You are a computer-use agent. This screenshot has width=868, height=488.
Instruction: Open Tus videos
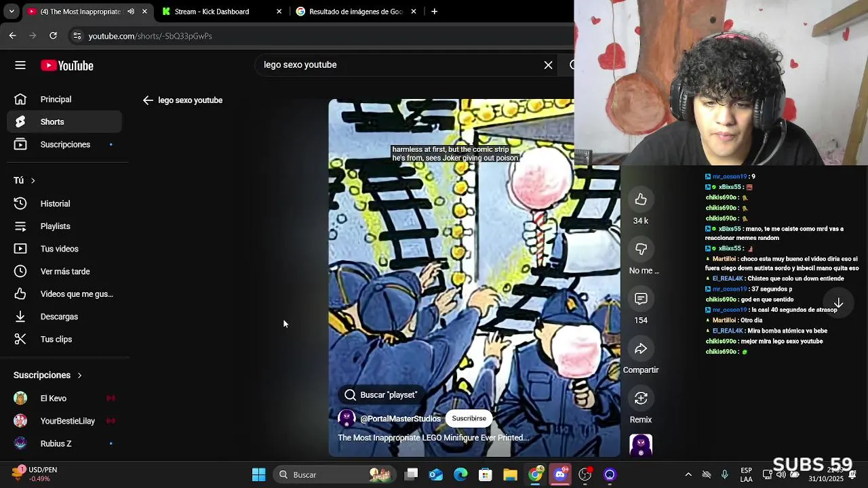(64, 249)
